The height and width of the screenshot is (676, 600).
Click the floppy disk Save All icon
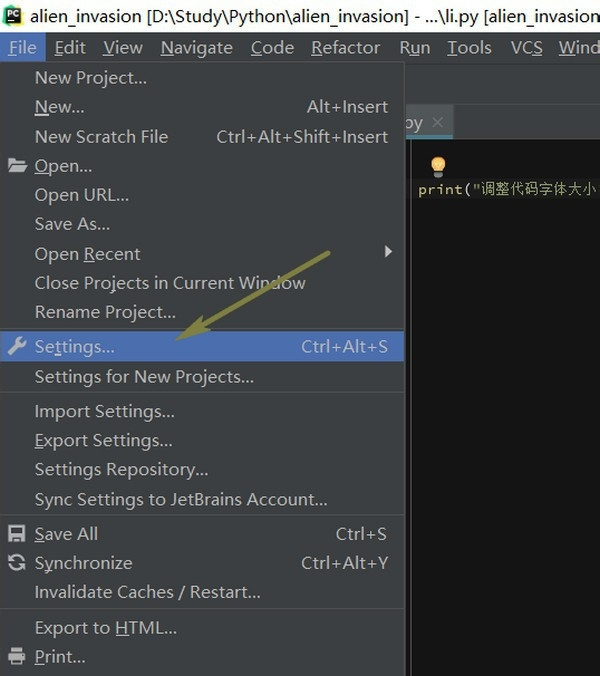pos(16,534)
